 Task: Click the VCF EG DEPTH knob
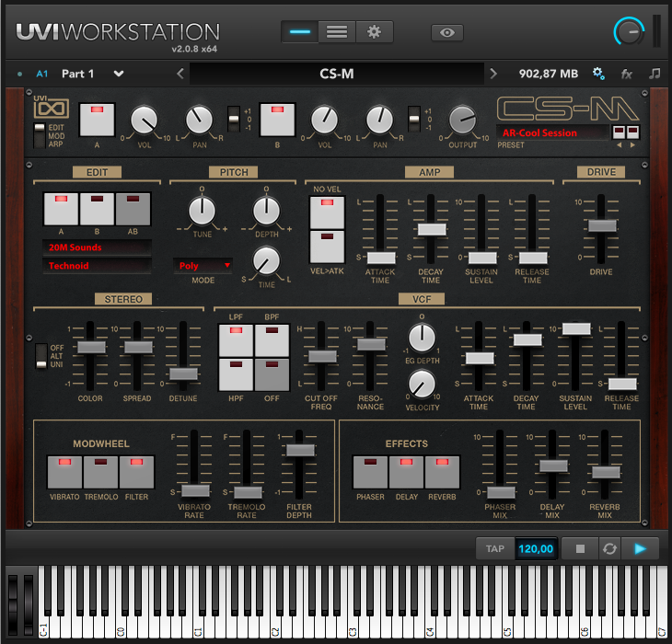pyautogui.click(x=422, y=338)
